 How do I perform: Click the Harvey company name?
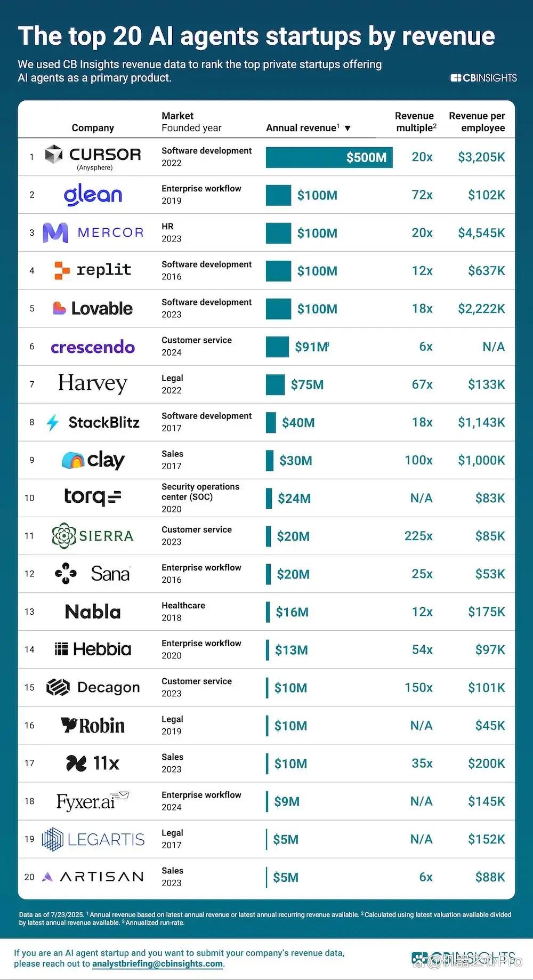(93, 383)
